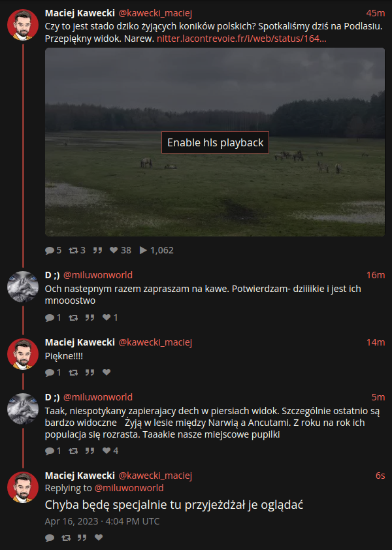Click the play count icon showing 1,062
Screen dimensions: 392x550
[143, 250]
